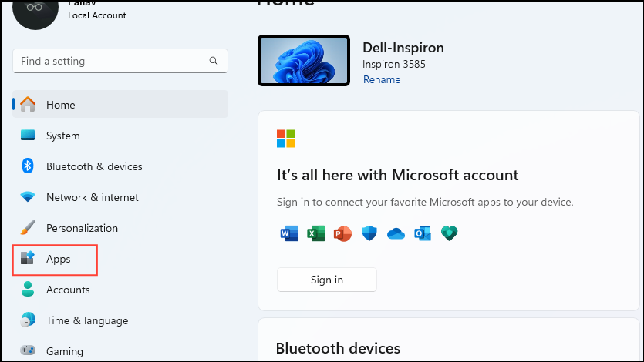Click the PowerPoint app icon
The width and height of the screenshot is (644, 362).
coord(342,233)
